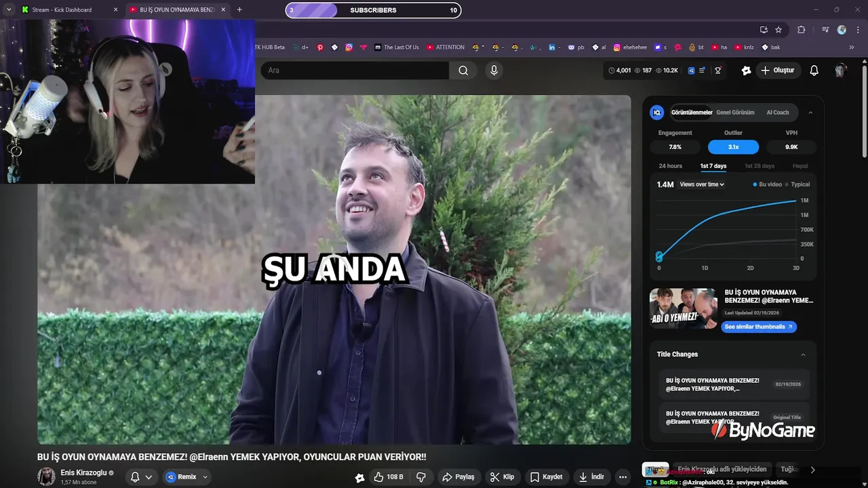Create a clip with Klip
Image resolution: width=868 pixels, height=488 pixels.
click(x=502, y=477)
